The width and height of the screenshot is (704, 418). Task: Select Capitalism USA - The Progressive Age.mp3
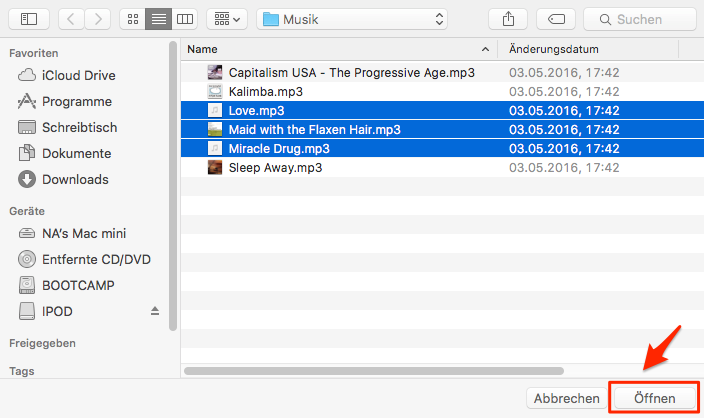[x=442, y=72]
